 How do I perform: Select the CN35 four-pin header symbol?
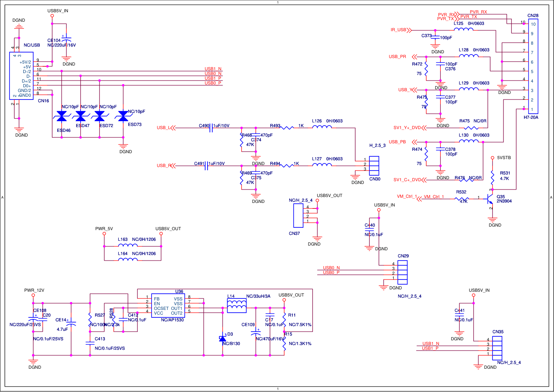[x=497, y=348]
